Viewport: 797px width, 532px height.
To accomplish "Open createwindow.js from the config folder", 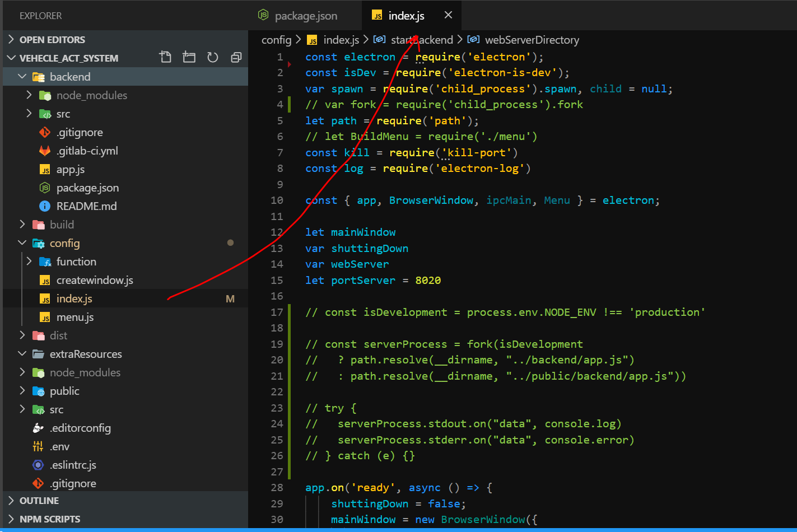I will click(x=95, y=280).
